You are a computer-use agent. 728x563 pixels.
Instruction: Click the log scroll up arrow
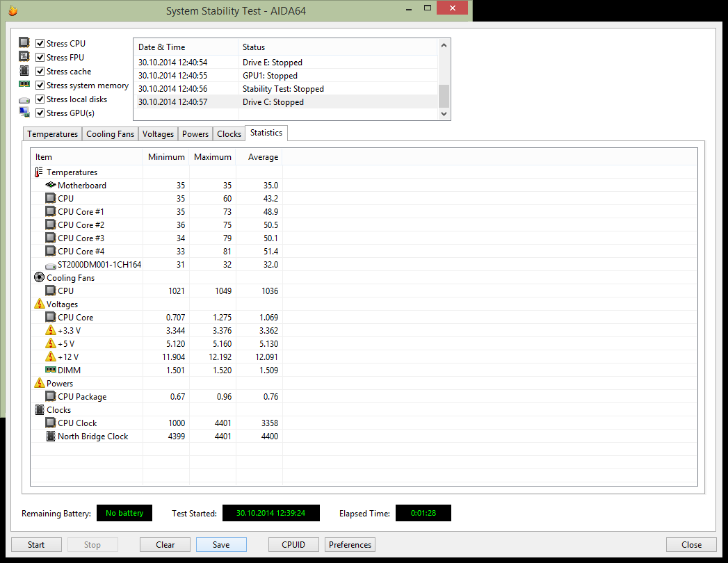pyautogui.click(x=444, y=45)
